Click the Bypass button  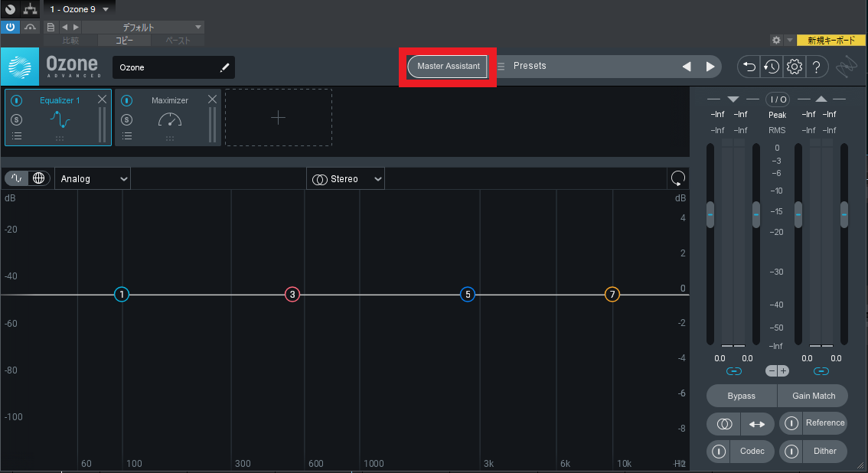point(742,396)
